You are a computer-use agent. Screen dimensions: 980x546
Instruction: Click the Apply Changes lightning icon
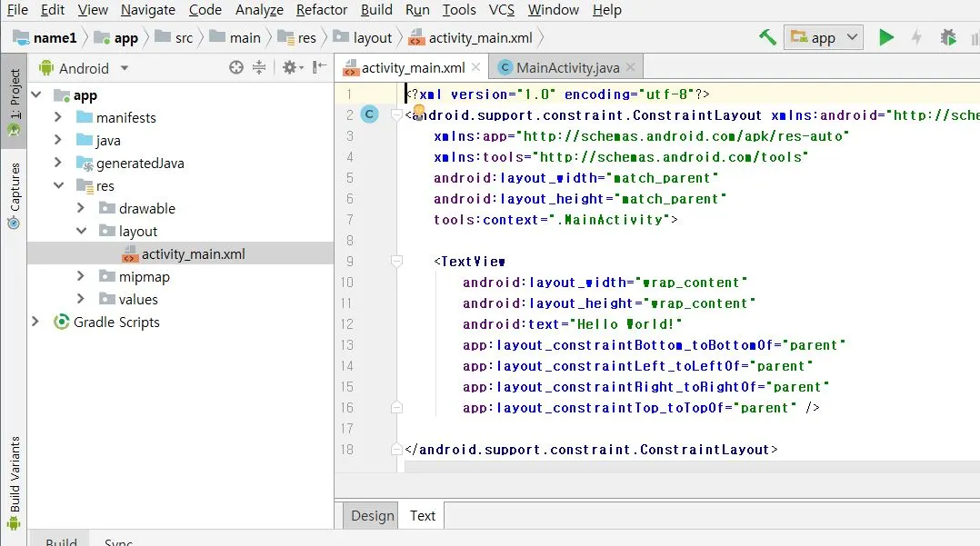click(916, 37)
